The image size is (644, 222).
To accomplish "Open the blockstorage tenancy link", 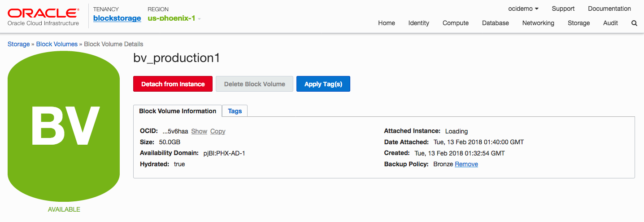I will (x=117, y=18).
